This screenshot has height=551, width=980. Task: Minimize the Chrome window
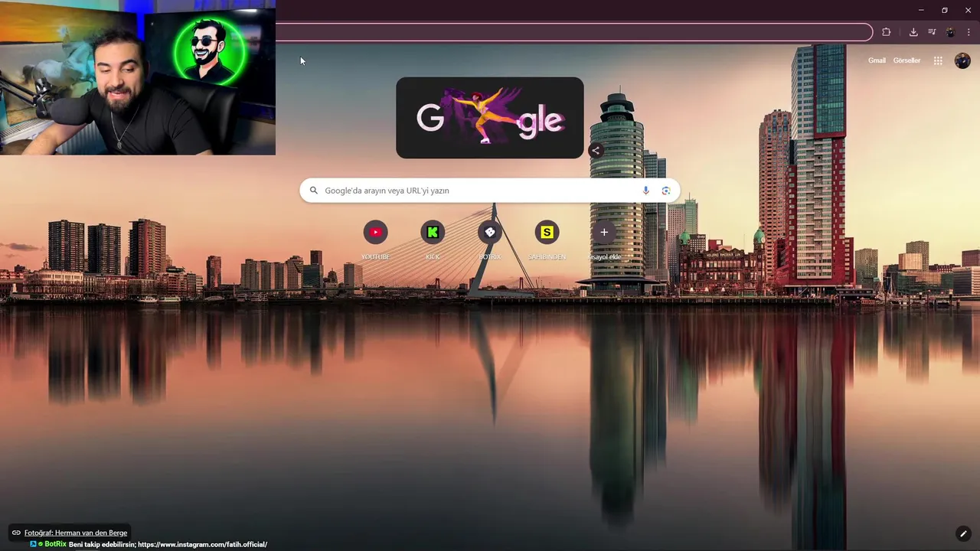click(921, 10)
